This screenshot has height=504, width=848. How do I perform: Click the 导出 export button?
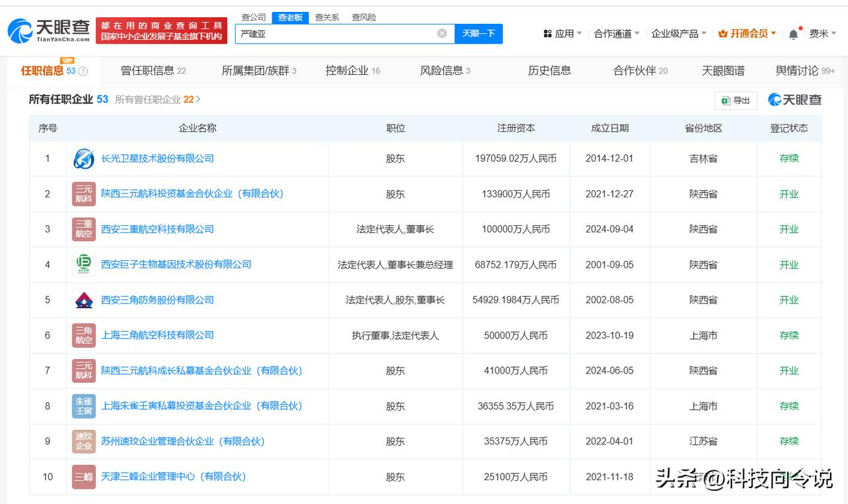[x=736, y=100]
